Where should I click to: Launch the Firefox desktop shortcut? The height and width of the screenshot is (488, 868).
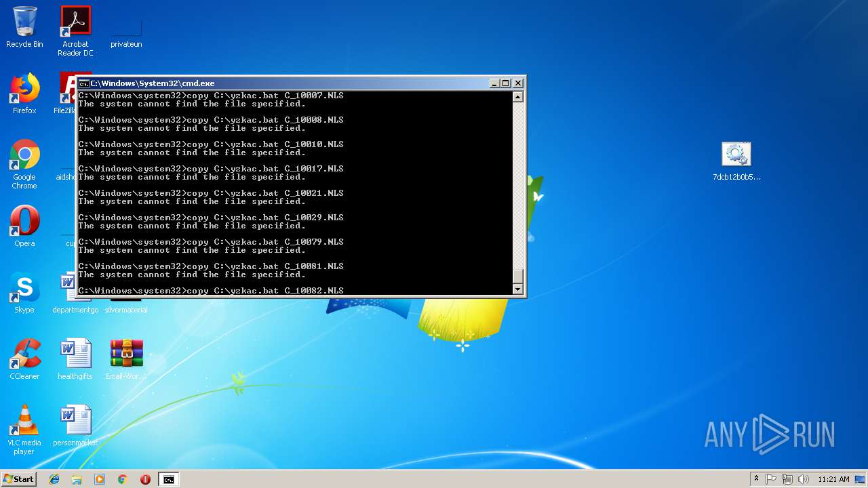coord(24,94)
